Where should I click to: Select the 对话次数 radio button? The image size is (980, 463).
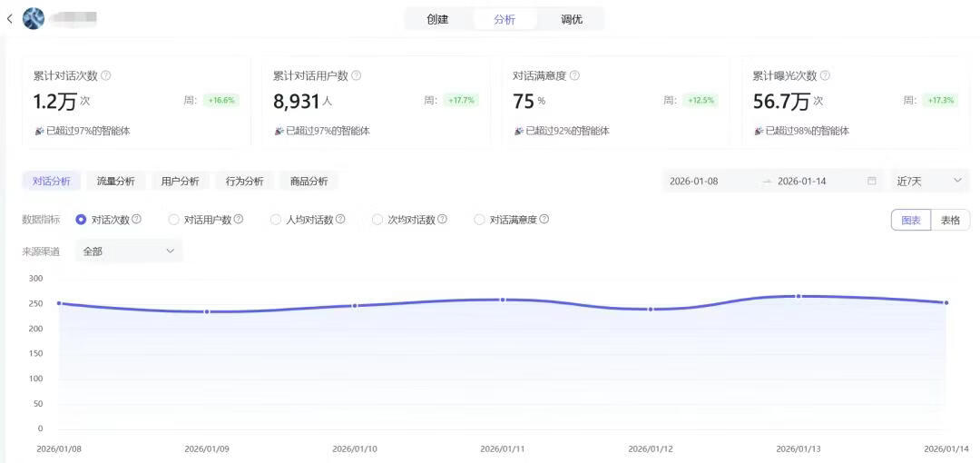click(81, 220)
